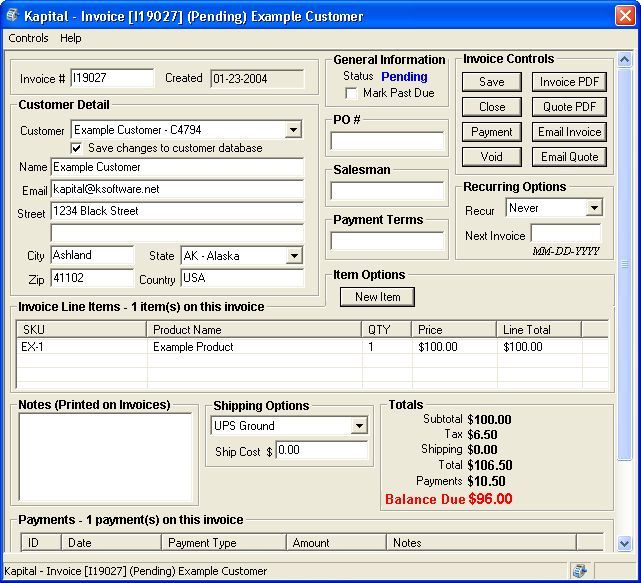Generate a Quote PDF
Screen dimensions: 641x583
coord(569,107)
